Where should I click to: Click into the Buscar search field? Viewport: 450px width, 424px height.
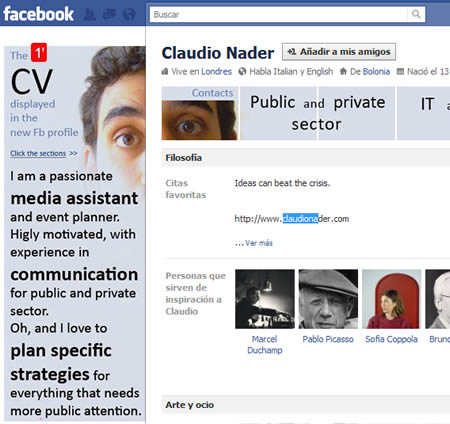click(278, 14)
